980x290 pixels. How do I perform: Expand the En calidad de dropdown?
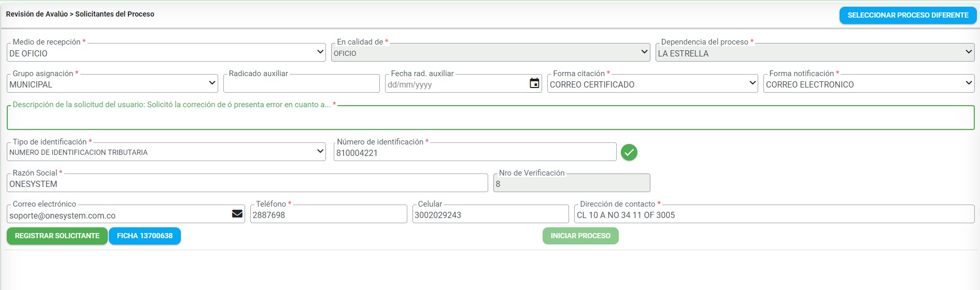point(490,53)
